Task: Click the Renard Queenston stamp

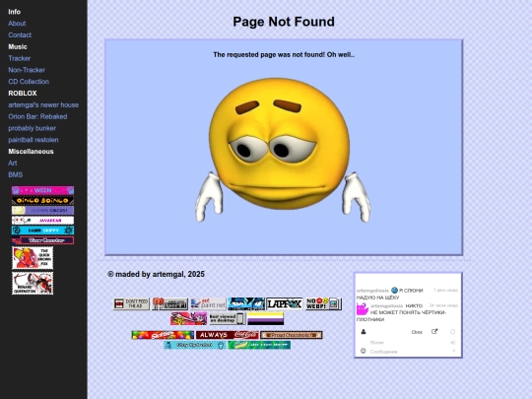Action: pyautogui.click(x=33, y=283)
